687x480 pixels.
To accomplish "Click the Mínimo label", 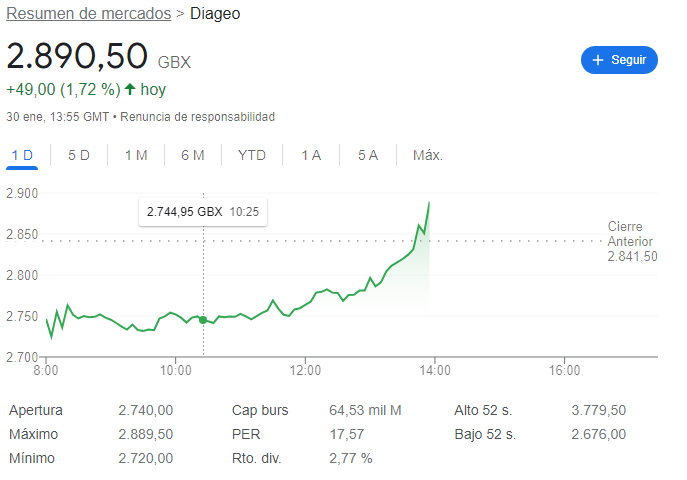I will click(x=32, y=459).
